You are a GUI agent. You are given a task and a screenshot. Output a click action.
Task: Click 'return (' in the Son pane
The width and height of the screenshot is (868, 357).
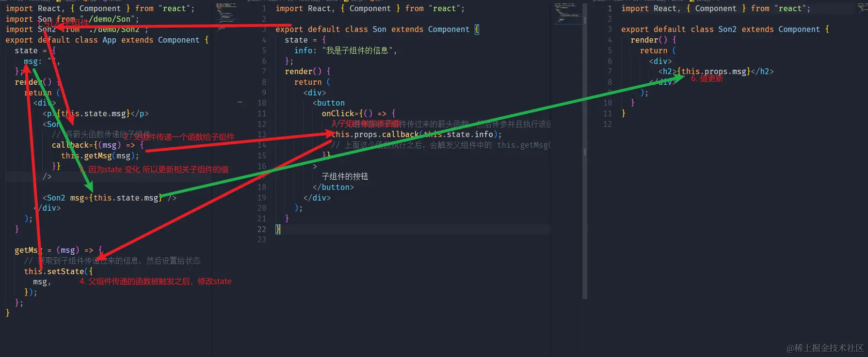click(x=312, y=82)
